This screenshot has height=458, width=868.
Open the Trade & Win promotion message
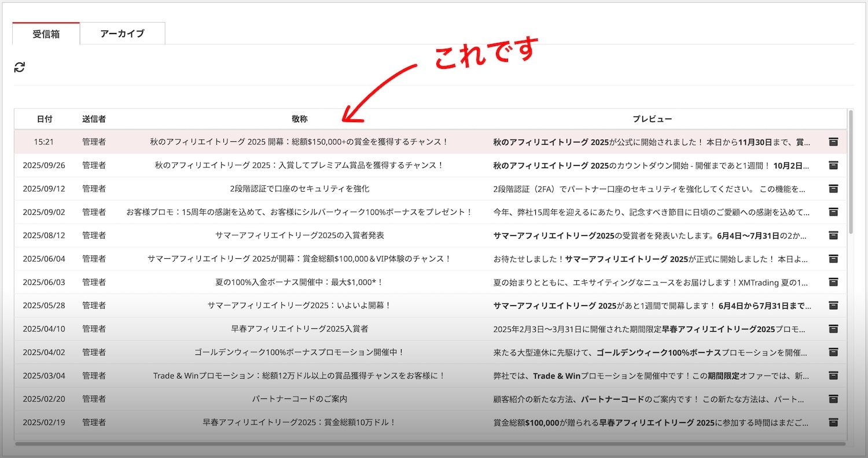pos(299,376)
